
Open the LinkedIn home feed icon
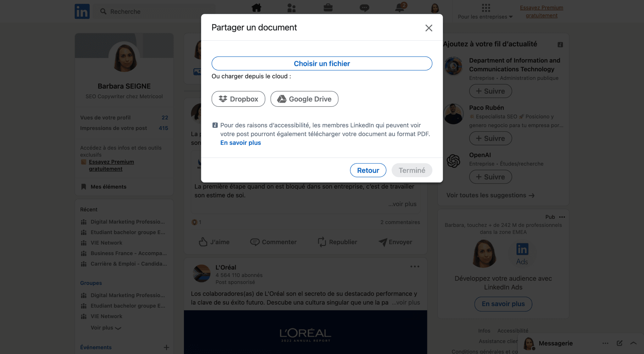coord(256,8)
